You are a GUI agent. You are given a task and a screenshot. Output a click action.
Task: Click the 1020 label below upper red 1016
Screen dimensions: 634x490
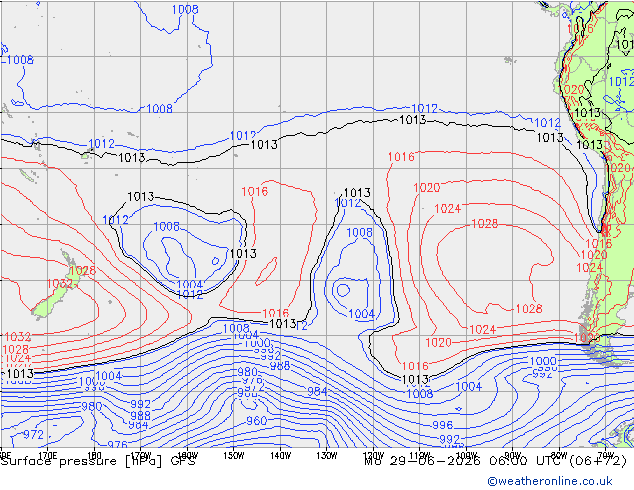point(427,188)
